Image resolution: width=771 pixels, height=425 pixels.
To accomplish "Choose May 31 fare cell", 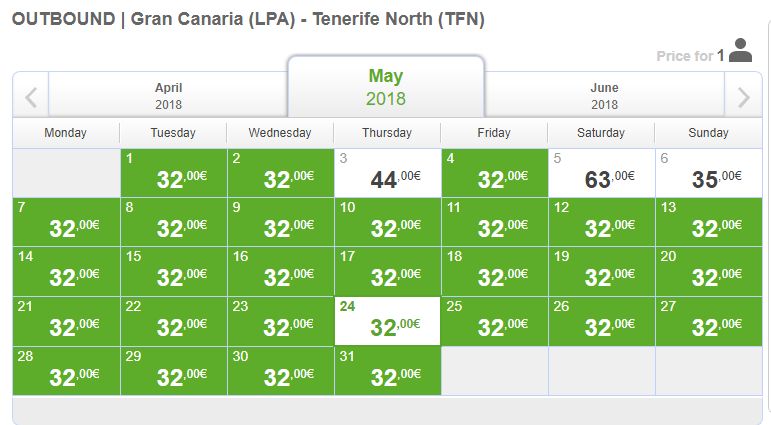I will point(387,371).
